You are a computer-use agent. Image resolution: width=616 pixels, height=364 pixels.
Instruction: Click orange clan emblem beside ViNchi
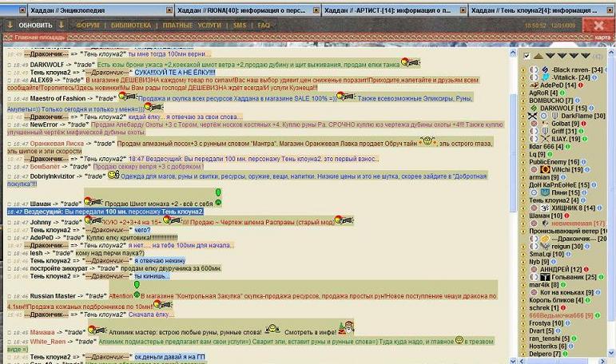[545, 170]
